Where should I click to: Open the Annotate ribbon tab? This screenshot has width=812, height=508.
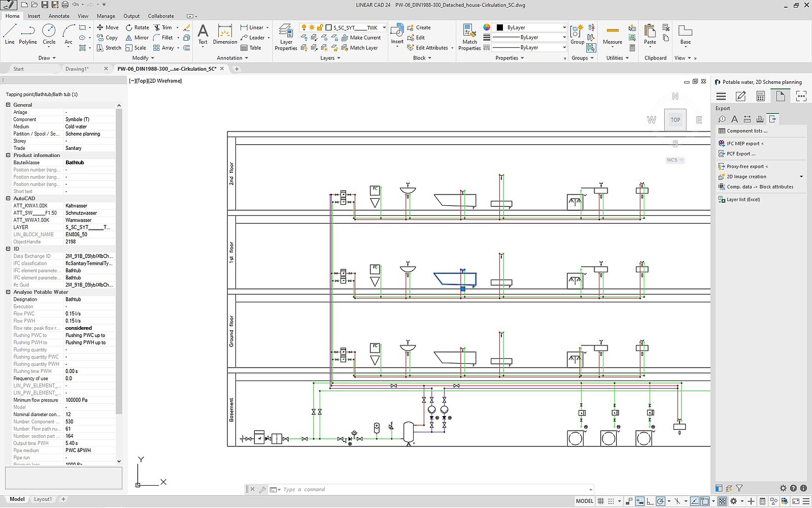click(x=59, y=16)
